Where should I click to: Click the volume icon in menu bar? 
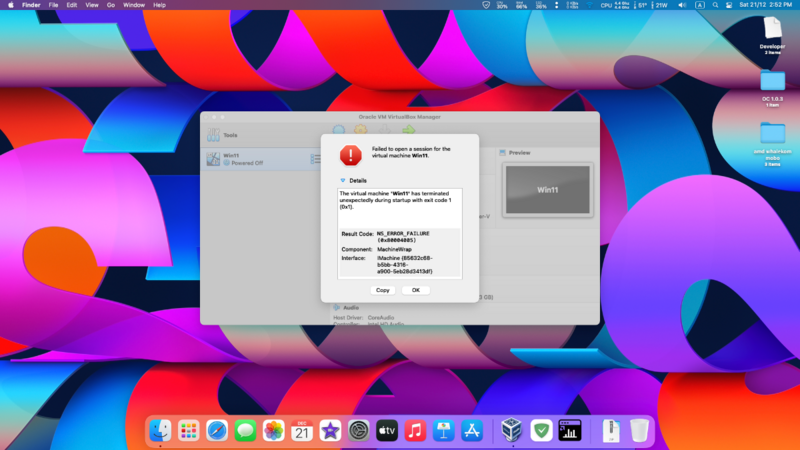[682, 5]
